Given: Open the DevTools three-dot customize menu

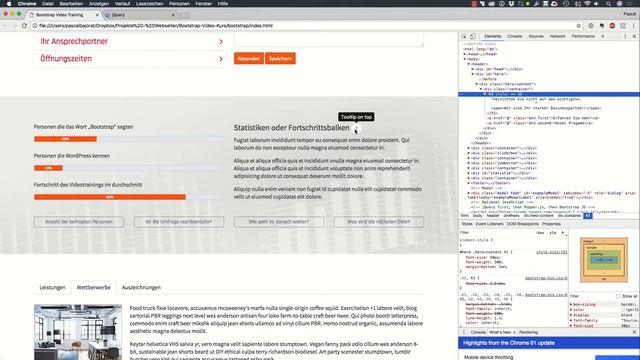Looking at the screenshot, I should pos(625,36).
